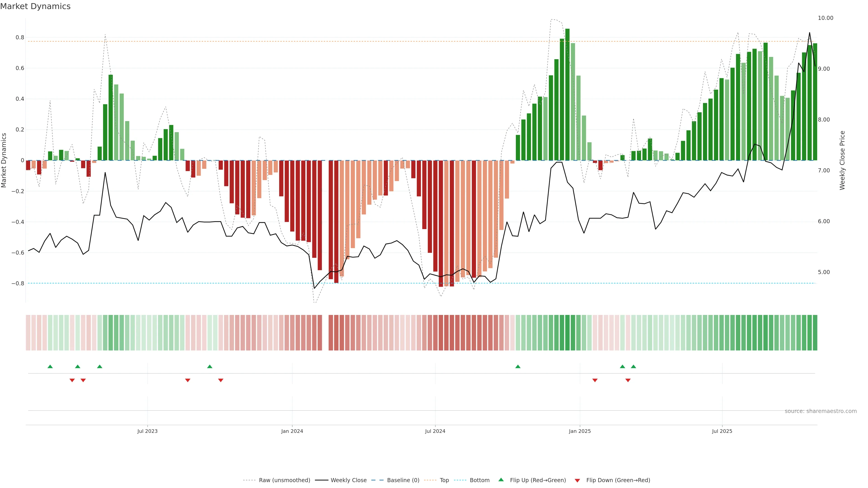Click the last red flip-down triangle marker
Screen dimensions: 868x488
click(x=628, y=380)
